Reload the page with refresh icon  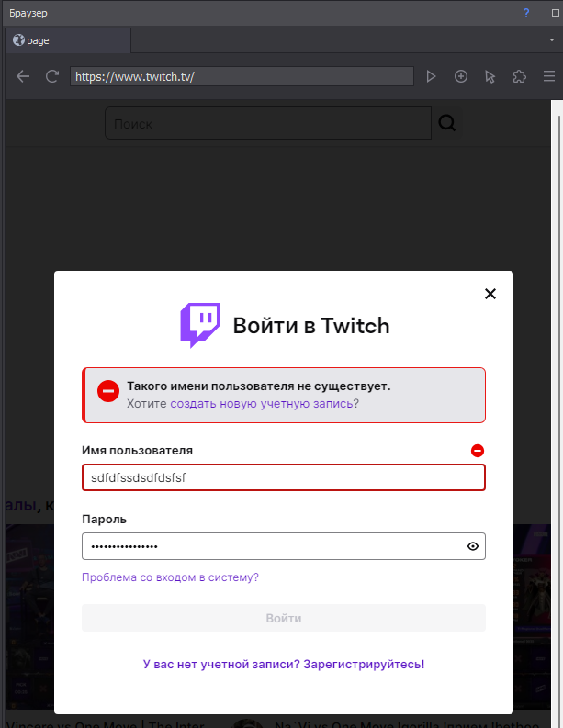[52, 76]
